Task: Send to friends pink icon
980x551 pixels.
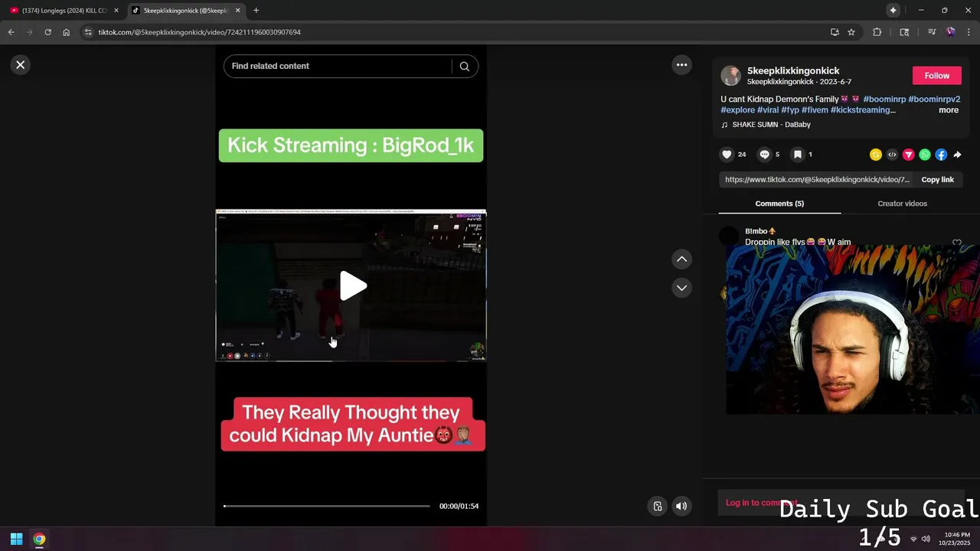Action: [909, 155]
